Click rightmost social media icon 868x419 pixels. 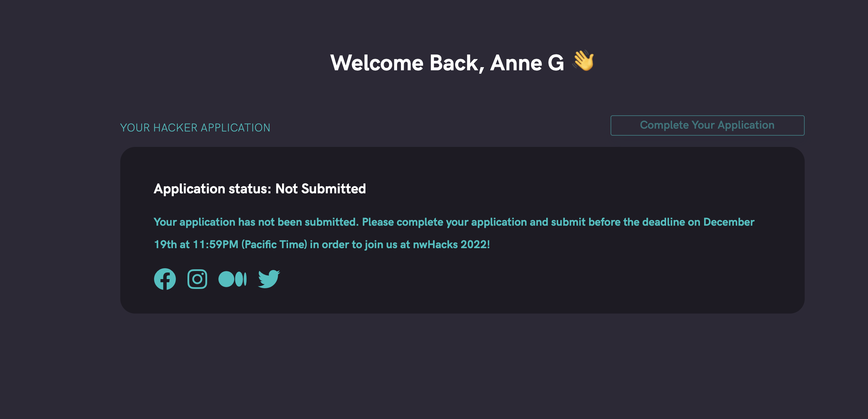269,279
